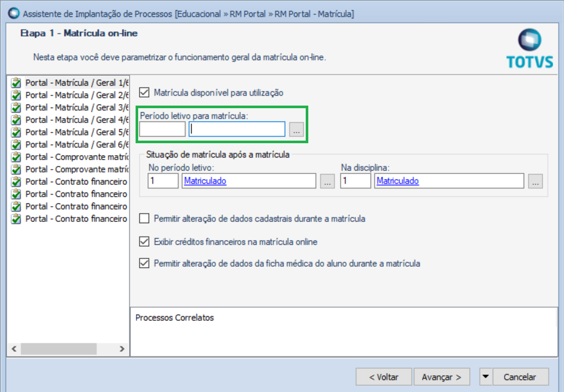This screenshot has height=392, width=564.
Task: Click checkmark icon of Geral 1/6 step
Action: click(x=16, y=83)
